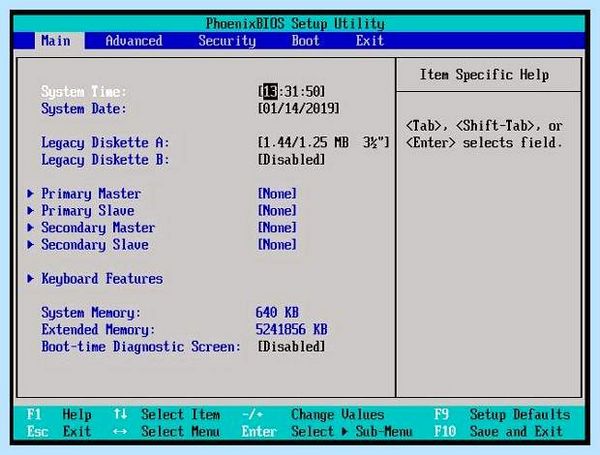Click the 640 KB memory value

[277, 313]
